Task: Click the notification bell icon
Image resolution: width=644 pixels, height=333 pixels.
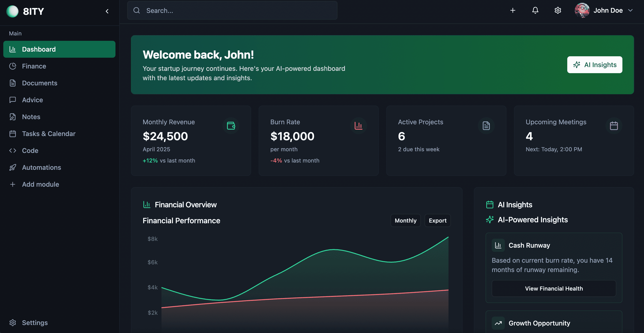Action: (x=535, y=11)
